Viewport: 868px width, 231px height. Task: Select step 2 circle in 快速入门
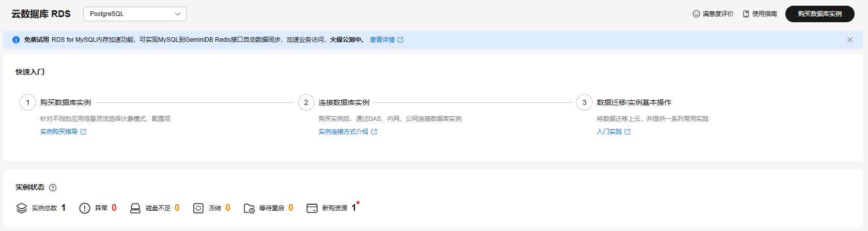[306, 102]
